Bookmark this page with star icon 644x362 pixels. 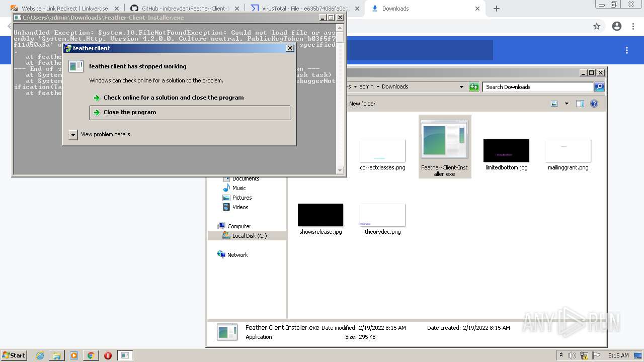pyautogui.click(x=597, y=26)
